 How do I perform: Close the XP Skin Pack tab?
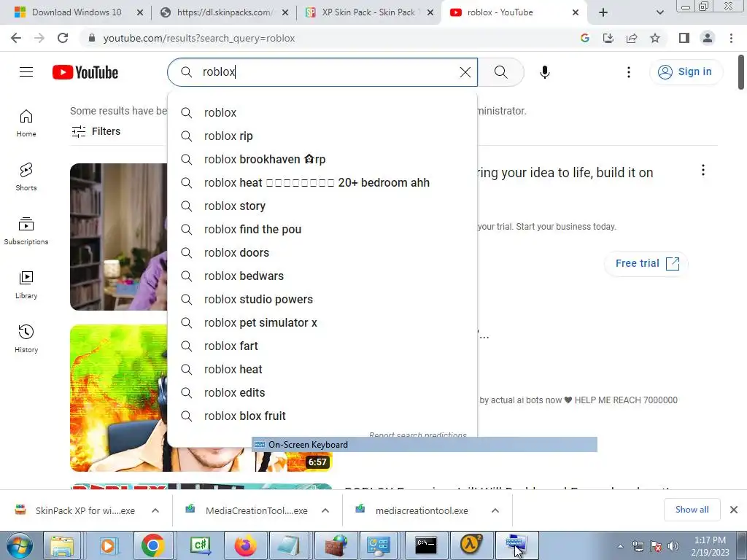coord(430,12)
